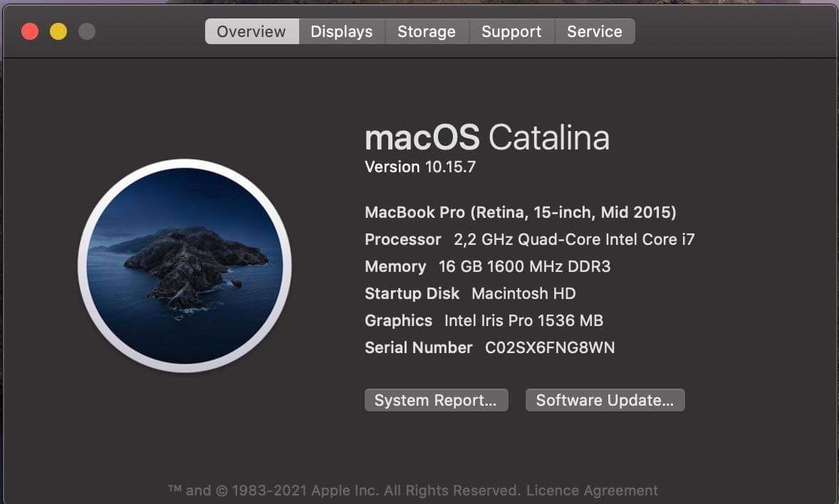Image resolution: width=839 pixels, height=504 pixels.
Task: Click the Startup Disk Macintosh HD value
Action: click(x=523, y=293)
